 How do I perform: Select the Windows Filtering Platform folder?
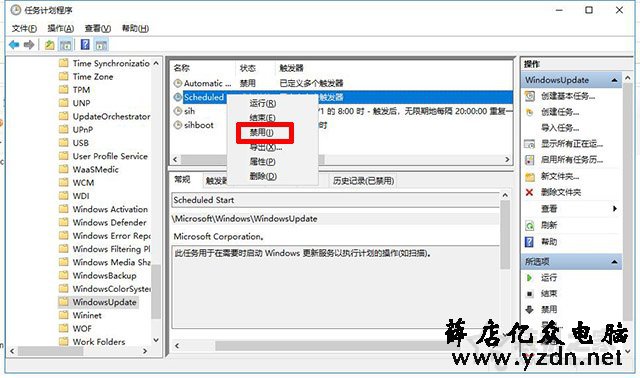[104, 249]
